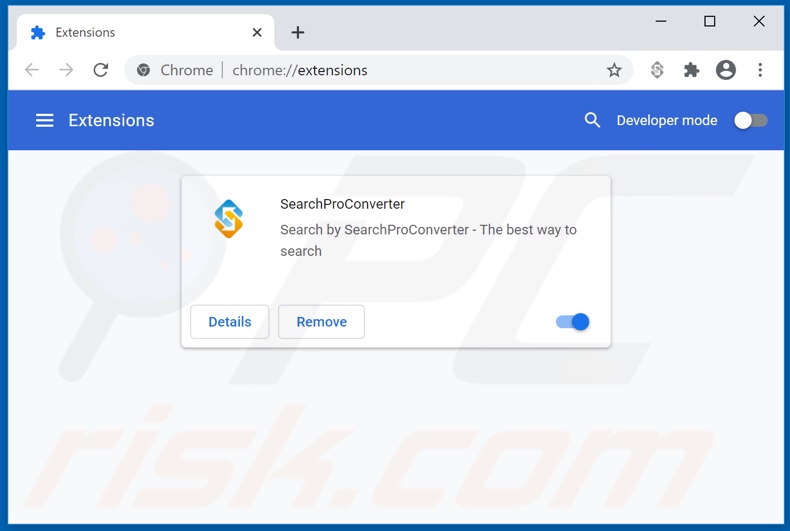Maximize the Chrome window

709,21
